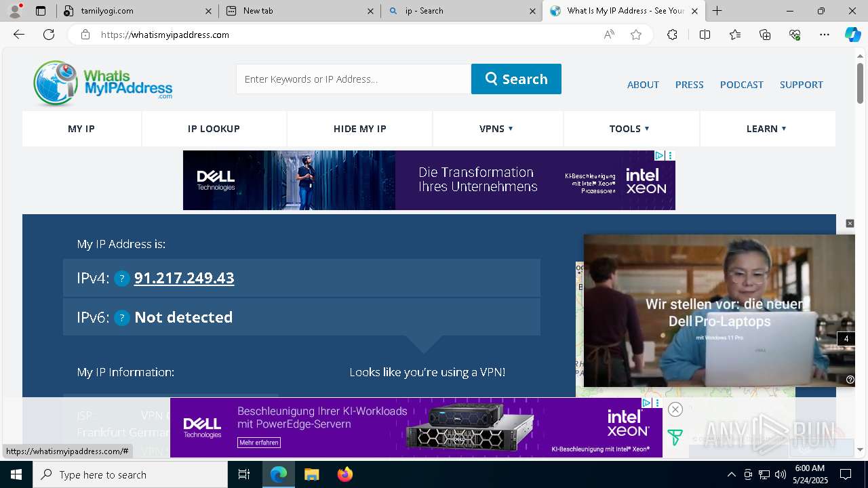Open the HIDE MY IP menu item
868x488 pixels.
[x=360, y=129]
